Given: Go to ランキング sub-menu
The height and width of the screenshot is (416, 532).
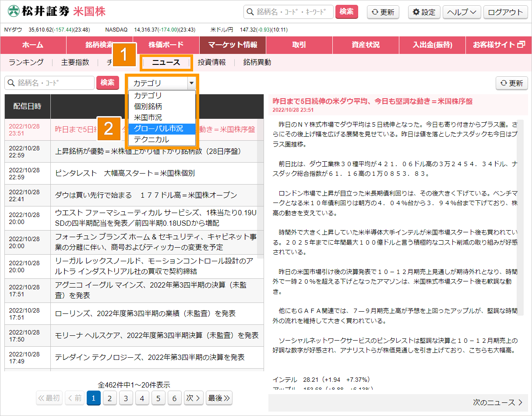Looking at the screenshot, I should 26,62.
